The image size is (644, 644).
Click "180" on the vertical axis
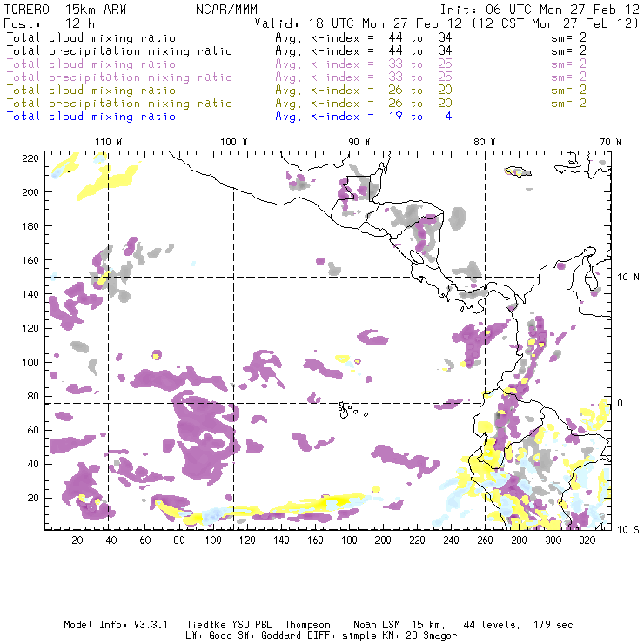30,226
